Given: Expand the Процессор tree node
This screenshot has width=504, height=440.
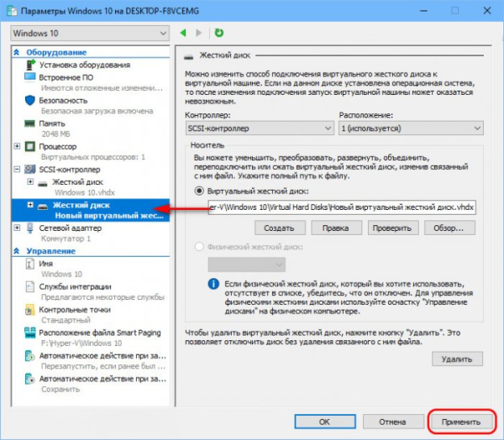Looking at the screenshot, I should pyautogui.click(x=18, y=146).
